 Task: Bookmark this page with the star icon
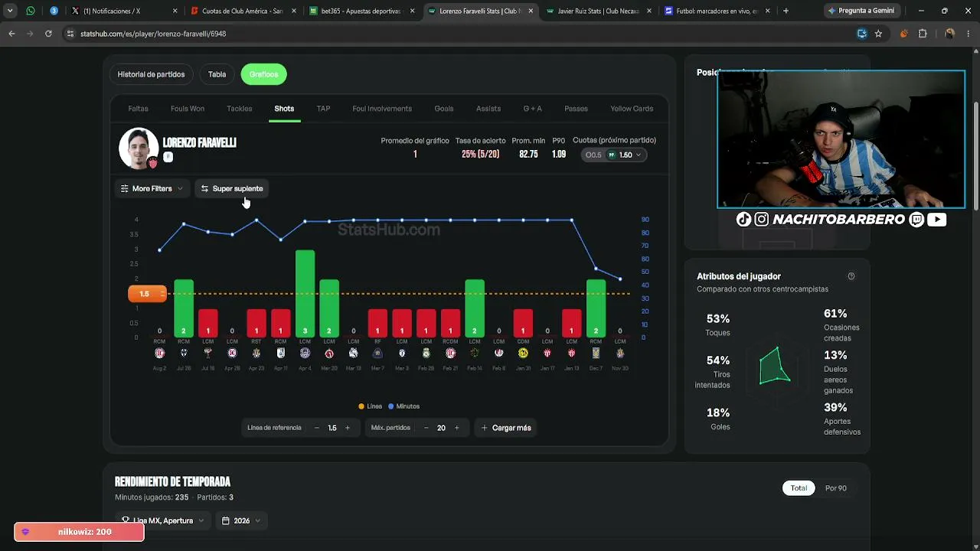(878, 34)
